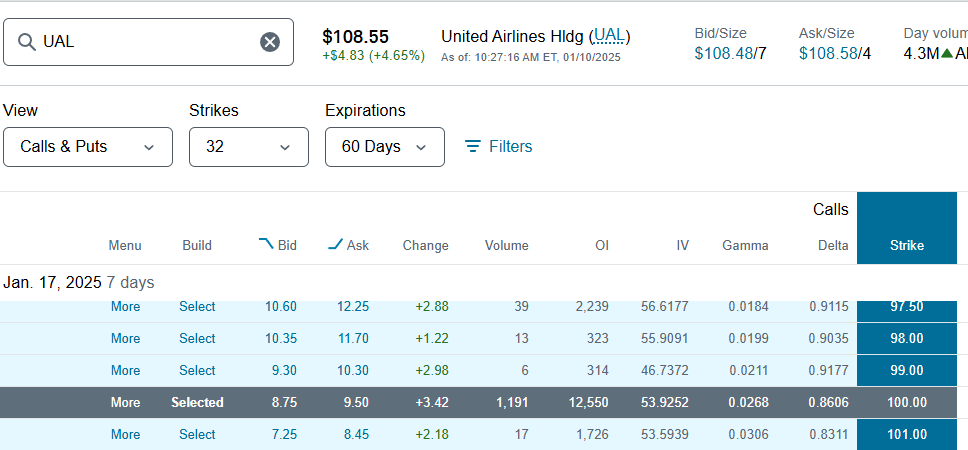Click ask 10.30 on 99.00 row
Viewport: 968px width, 450px height.
(x=353, y=370)
